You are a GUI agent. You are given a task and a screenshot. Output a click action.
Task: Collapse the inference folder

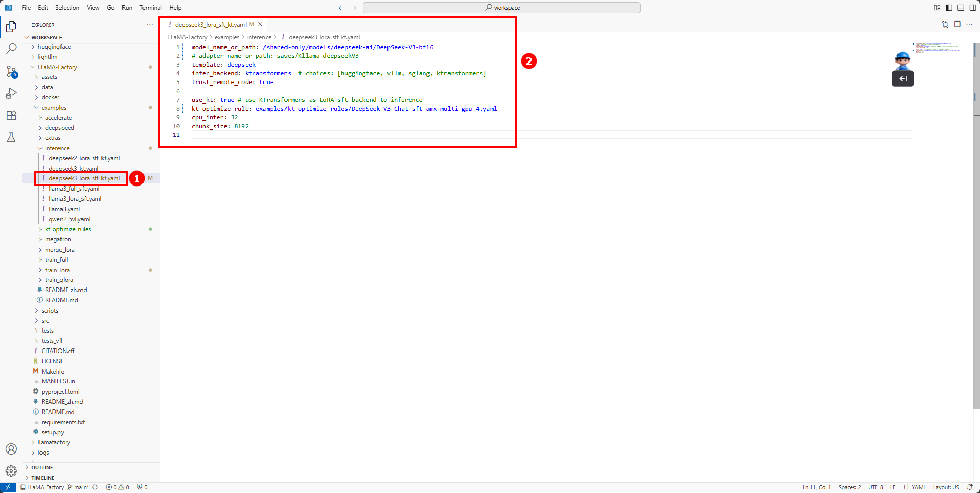click(x=57, y=148)
